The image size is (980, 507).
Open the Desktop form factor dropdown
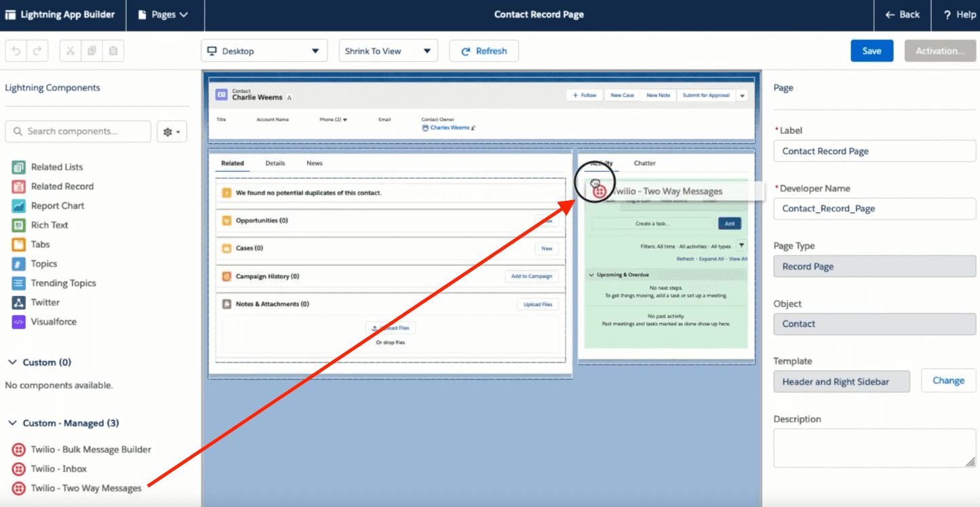tap(264, 50)
